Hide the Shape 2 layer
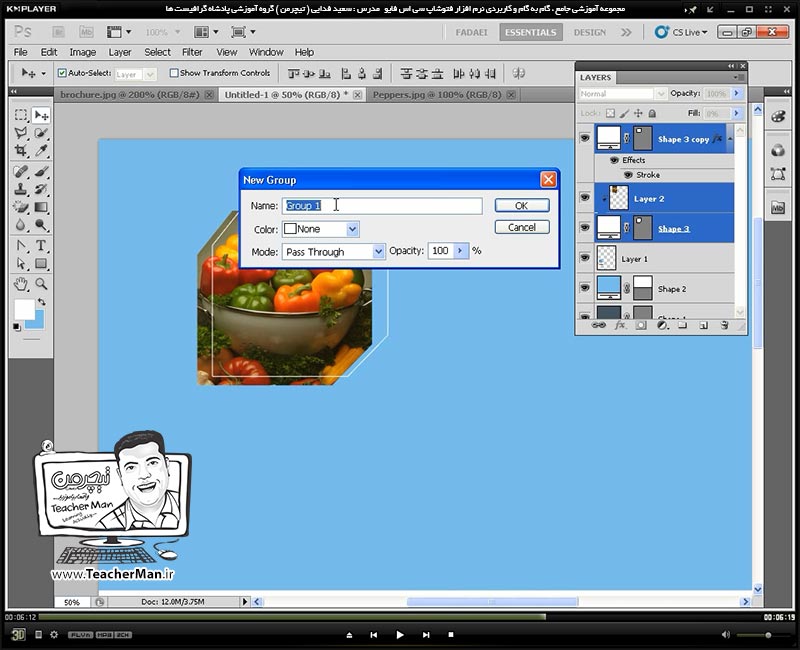The image size is (800, 650). tap(585, 288)
